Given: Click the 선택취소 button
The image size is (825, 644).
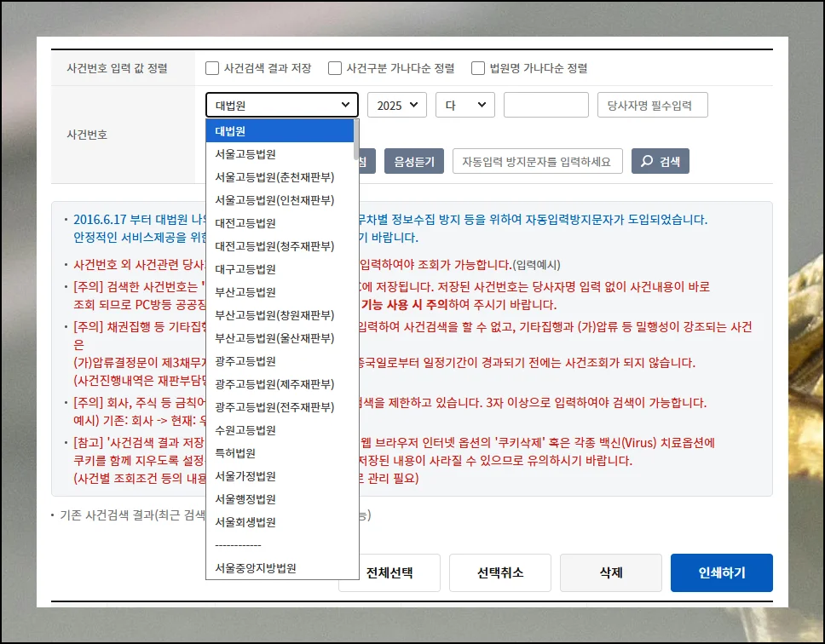Looking at the screenshot, I should pos(499,572).
